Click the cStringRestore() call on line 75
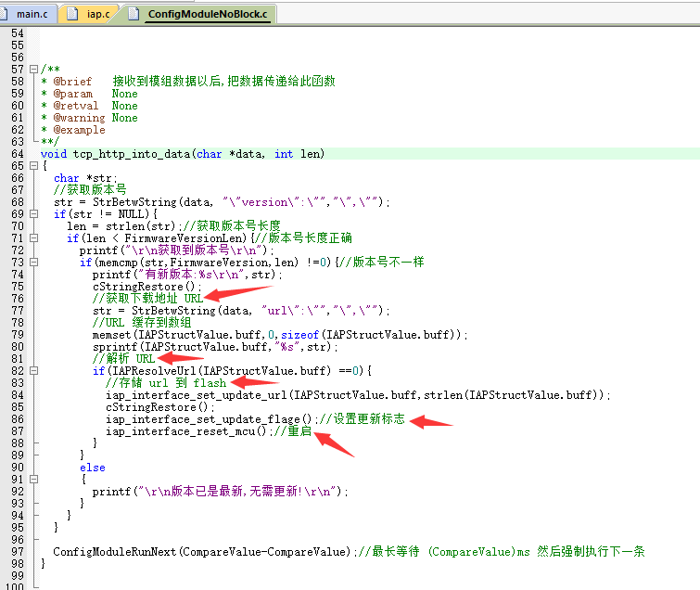The height and width of the screenshot is (590, 700). [x=145, y=287]
